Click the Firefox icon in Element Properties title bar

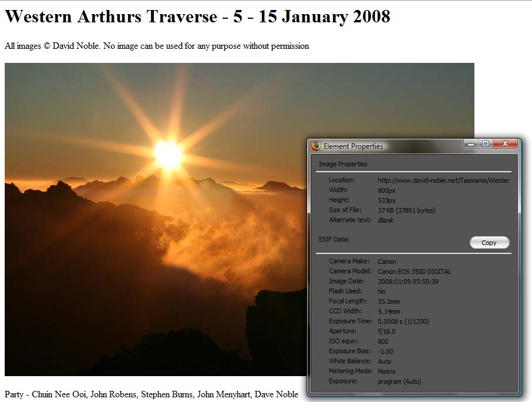(x=316, y=146)
